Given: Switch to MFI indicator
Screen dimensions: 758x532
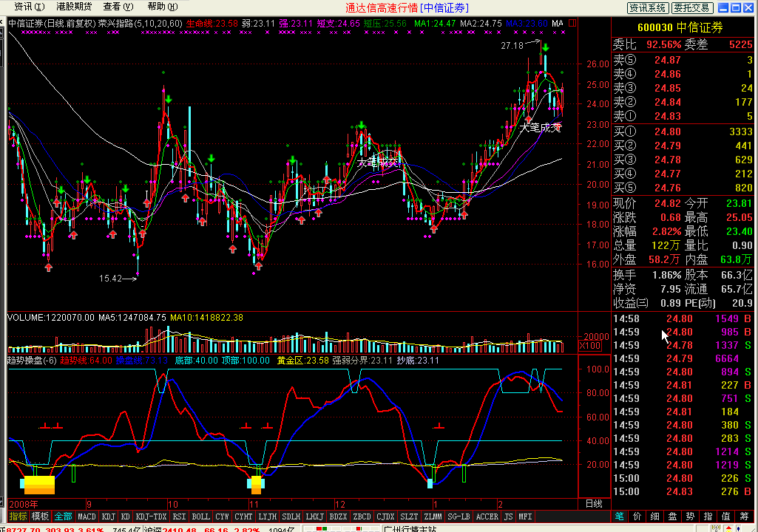Looking at the screenshot, I should (525, 516).
